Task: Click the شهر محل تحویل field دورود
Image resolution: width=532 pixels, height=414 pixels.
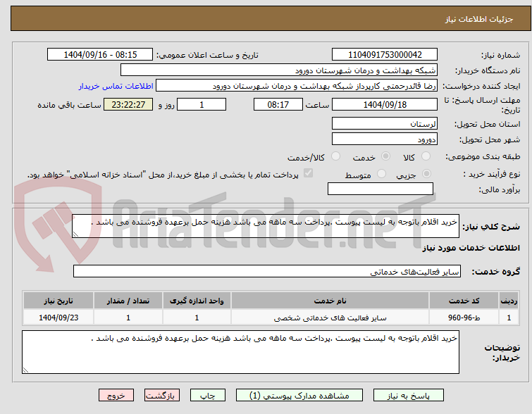Action: 385,139
